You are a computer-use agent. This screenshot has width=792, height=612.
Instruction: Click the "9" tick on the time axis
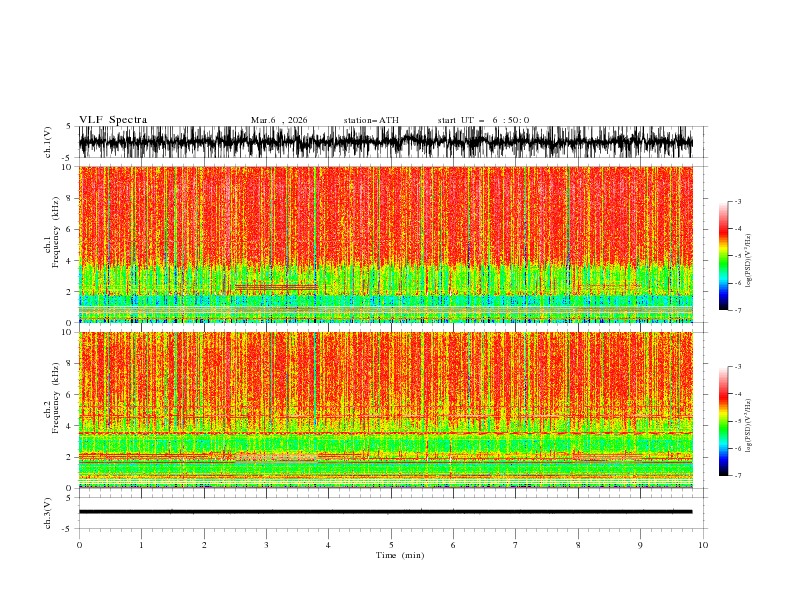pyautogui.click(x=640, y=545)
